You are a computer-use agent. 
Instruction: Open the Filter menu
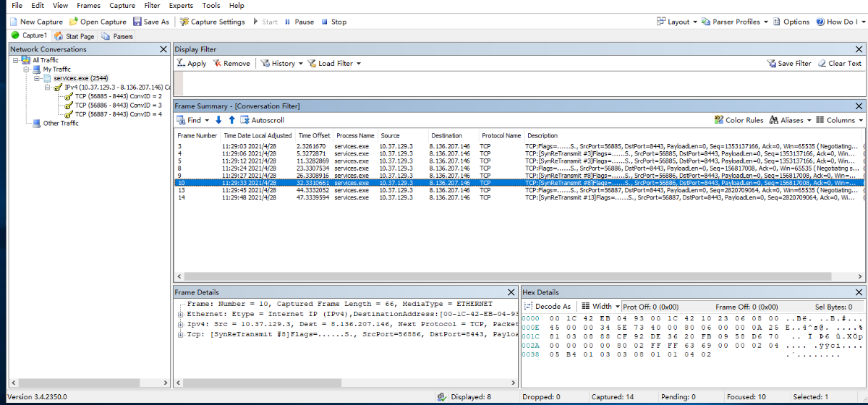[152, 5]
